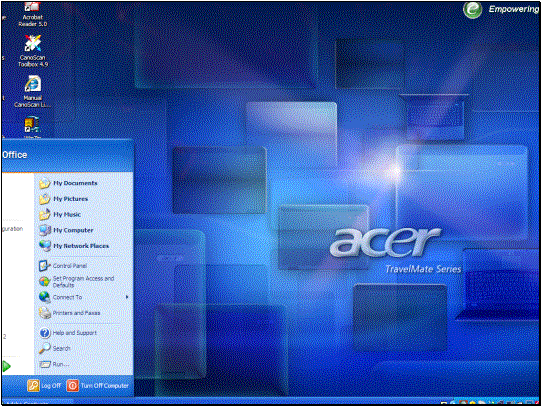Open the Run... dialog
Viewport: 541px width, 406px height.
(x=54, y=364)
